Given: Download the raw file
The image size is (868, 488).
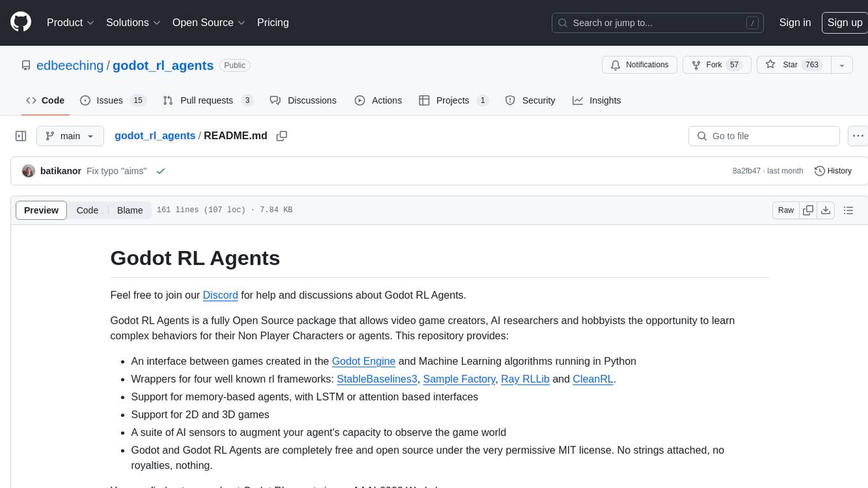Looking at the screenshot, I should 825,210.
